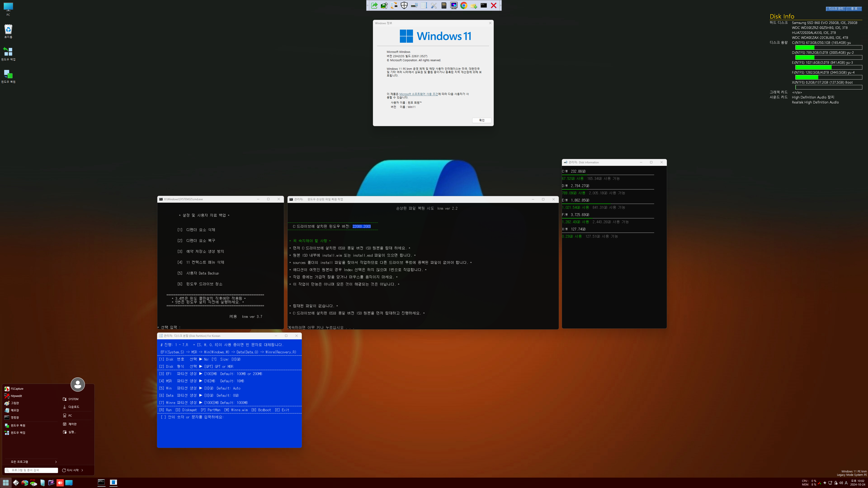Click the file-to-computer transfer icon in top dock
The height and width of the screenshot is (488, 868).
[394, 5]
